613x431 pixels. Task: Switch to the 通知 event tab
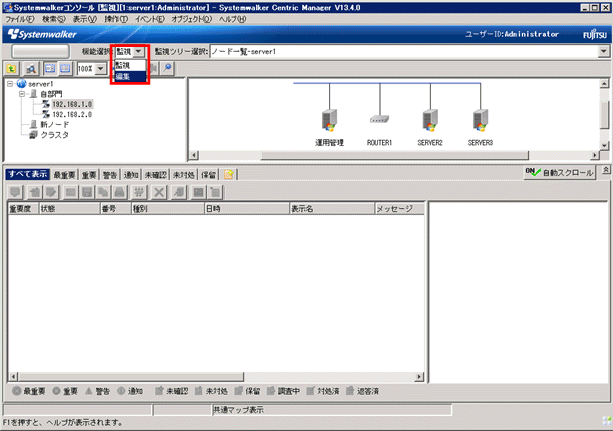(131, 175)
